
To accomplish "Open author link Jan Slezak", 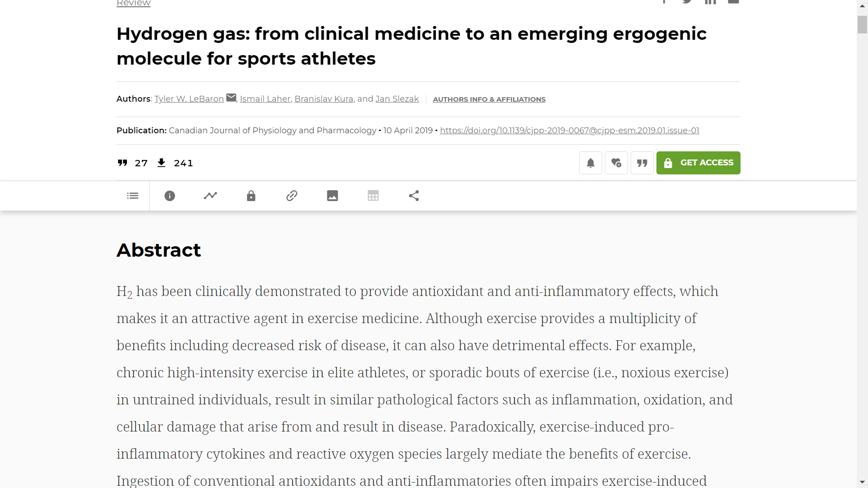I will click(x=397, y=99).
